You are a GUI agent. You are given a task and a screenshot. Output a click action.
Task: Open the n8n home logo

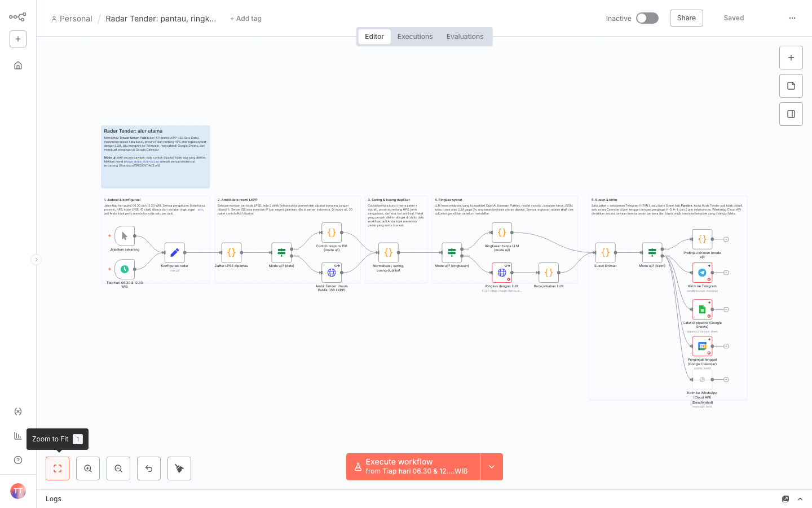click(x=17, y=17)
